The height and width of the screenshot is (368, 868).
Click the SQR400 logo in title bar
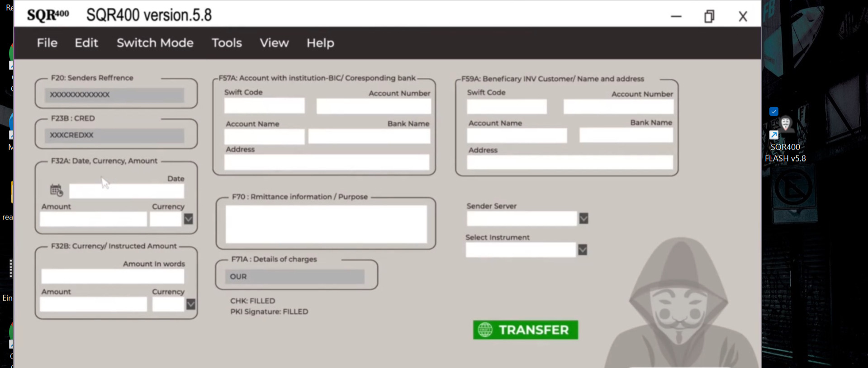[x=48, y=15]
